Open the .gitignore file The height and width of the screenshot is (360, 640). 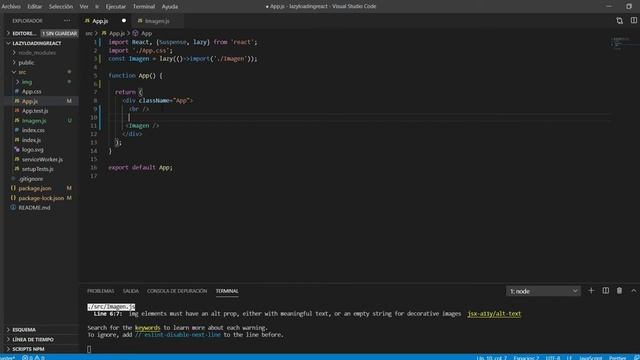[x=31, y=179]
